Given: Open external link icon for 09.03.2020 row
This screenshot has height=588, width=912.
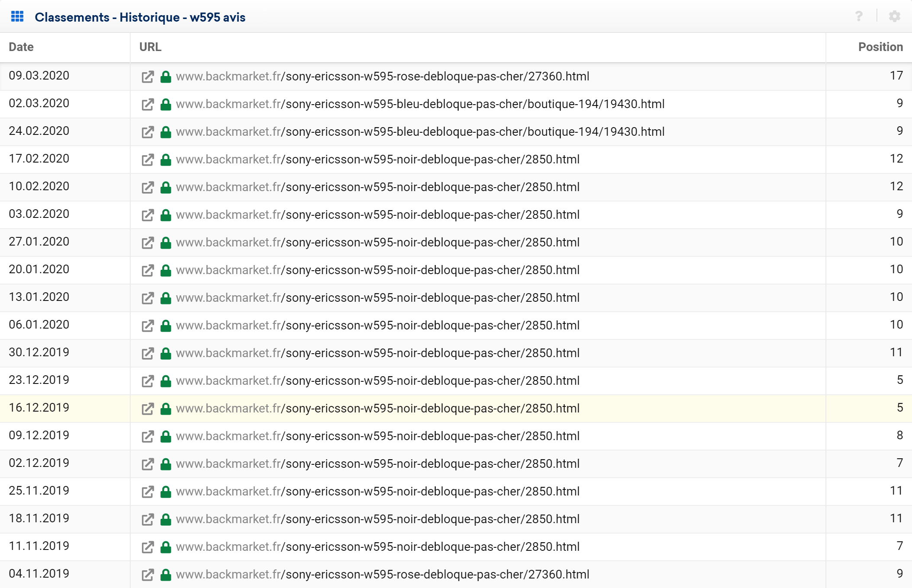Looking at the screenshot, I should click(x=148, y=77).
